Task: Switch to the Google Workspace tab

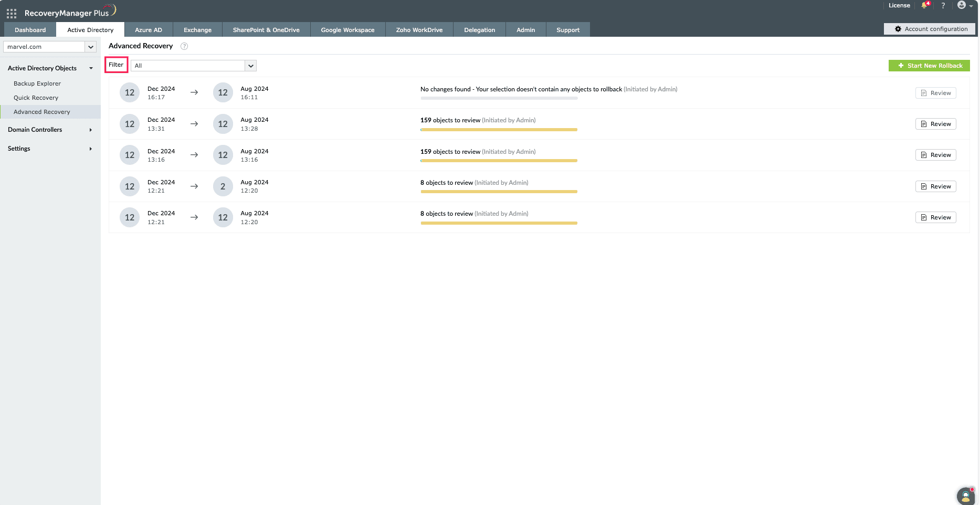Action: coord(347,30)
